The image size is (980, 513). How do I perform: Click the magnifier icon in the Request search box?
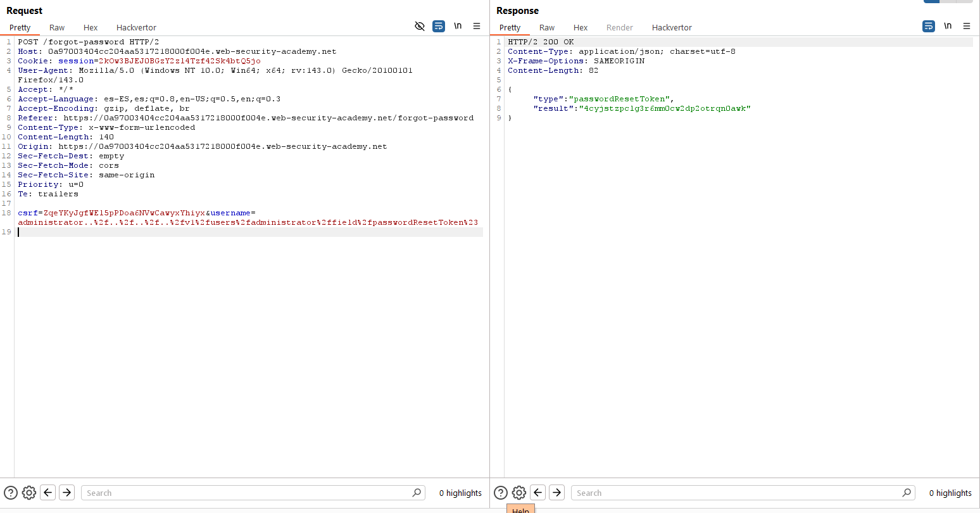(417, 493)
